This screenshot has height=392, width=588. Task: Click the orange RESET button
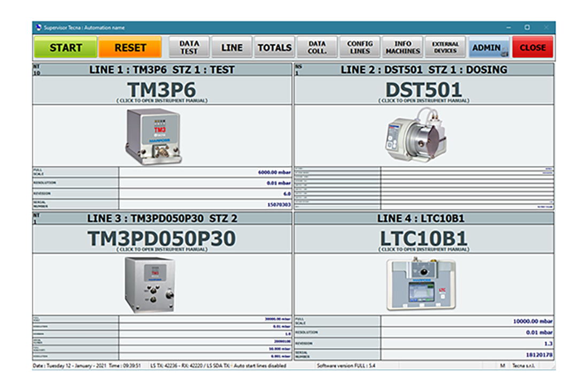click(130, 47)
